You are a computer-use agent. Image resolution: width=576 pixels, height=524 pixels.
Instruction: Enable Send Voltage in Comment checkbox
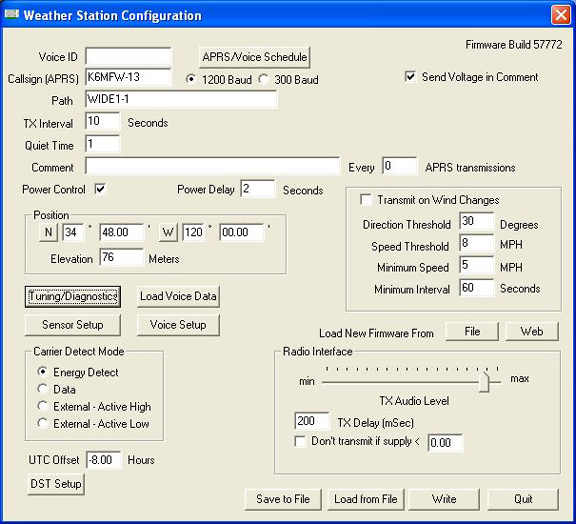click(410, 77)
